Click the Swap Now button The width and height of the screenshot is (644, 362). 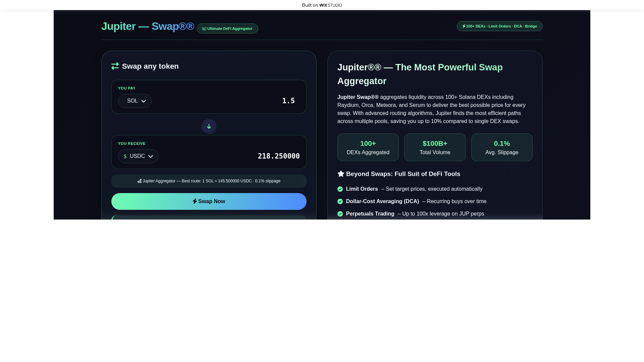(209, 201)
